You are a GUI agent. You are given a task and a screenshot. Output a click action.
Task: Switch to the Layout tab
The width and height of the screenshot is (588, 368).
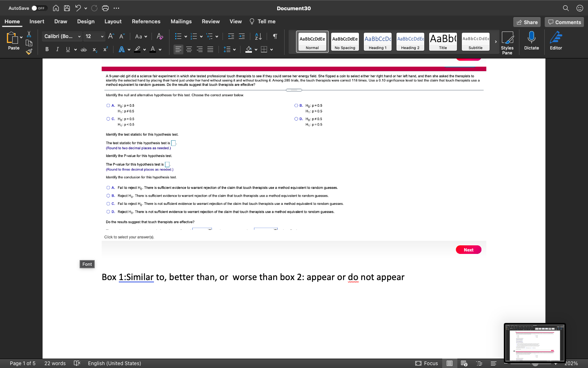pos(113,21)
